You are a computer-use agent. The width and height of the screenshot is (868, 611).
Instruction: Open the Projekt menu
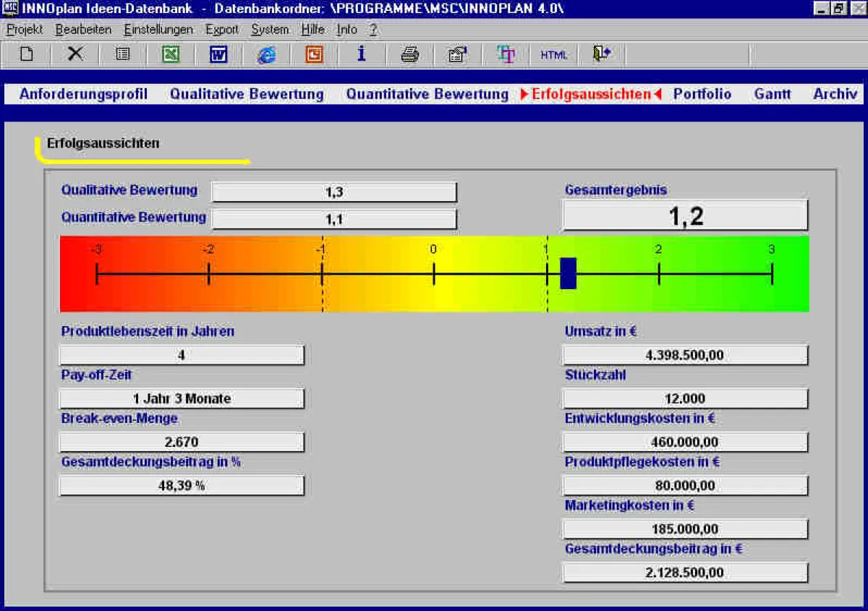24,30
